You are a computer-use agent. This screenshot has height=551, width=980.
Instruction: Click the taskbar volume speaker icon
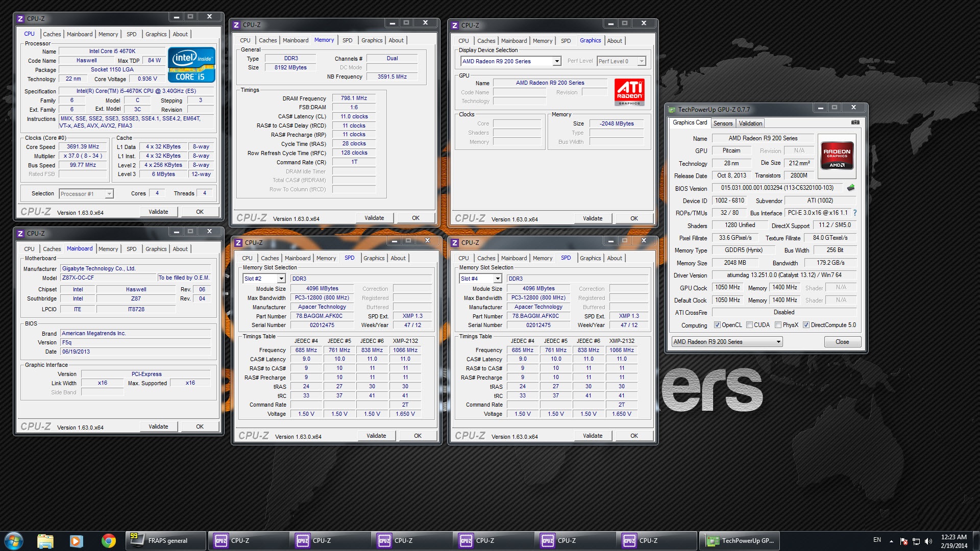(928, 541)
